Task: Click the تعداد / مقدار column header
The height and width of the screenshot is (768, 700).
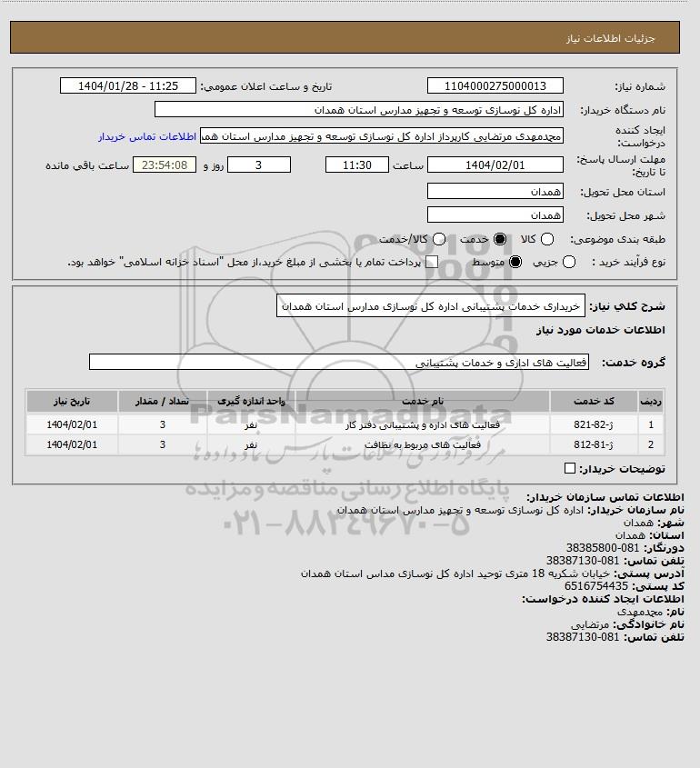Action: [x=162, y=401]
